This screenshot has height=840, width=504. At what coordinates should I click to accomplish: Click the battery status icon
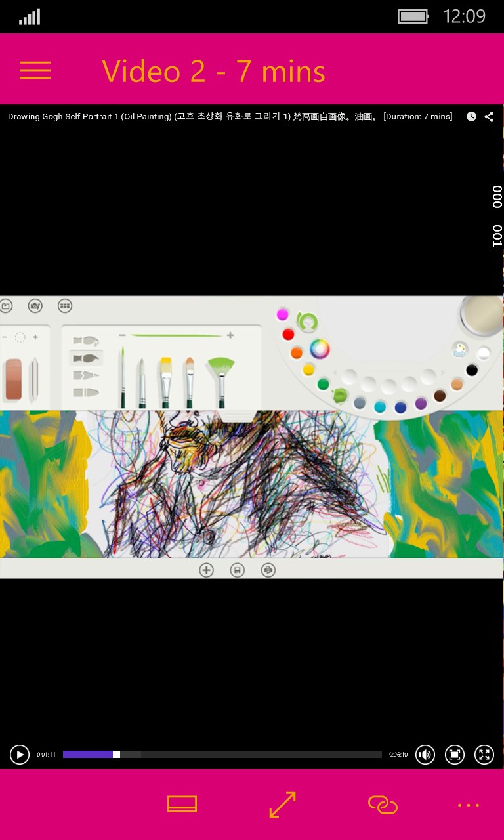tap(413, 16)
